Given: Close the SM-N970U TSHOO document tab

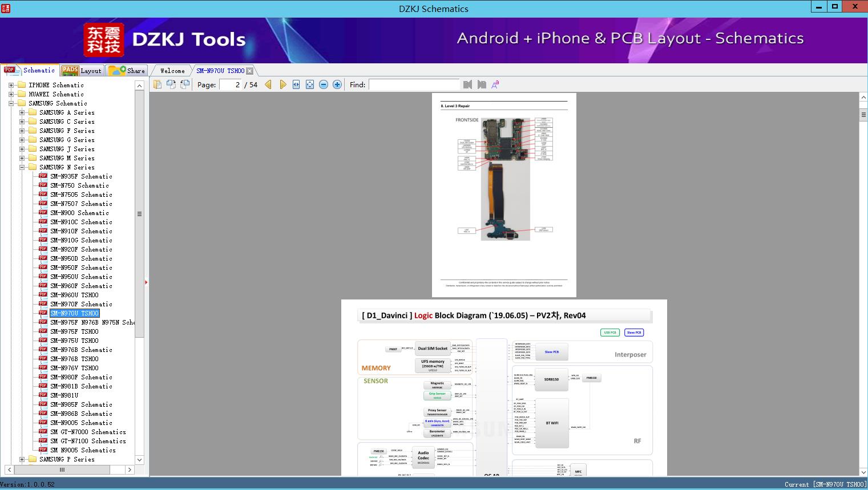Looking at the screenshot, I should point(250,71).
